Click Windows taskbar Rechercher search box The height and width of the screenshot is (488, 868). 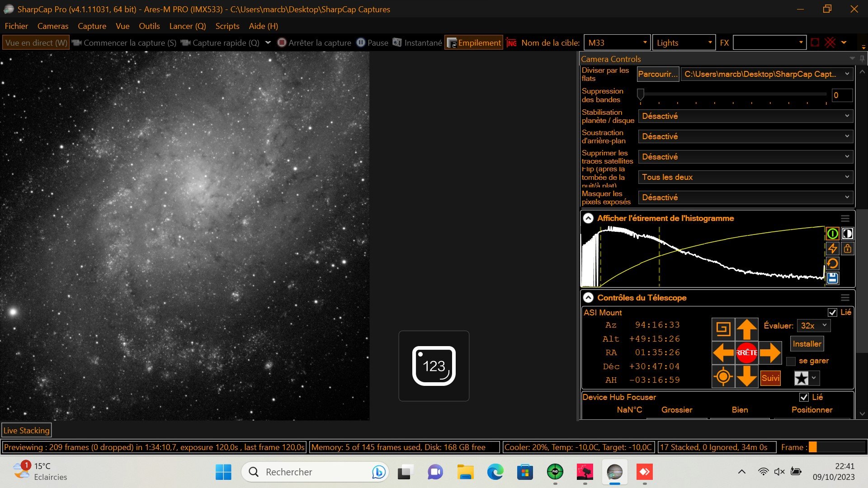click(x=315, y=472)
